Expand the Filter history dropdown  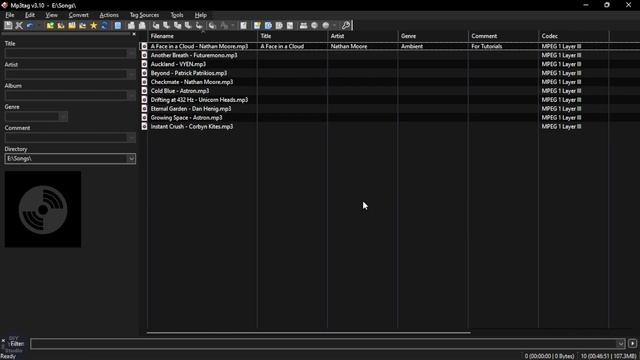pos(620,344)
